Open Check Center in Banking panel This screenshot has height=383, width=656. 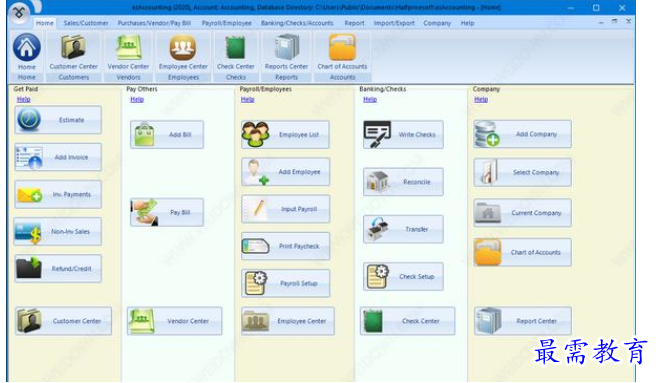coord(407,321)
